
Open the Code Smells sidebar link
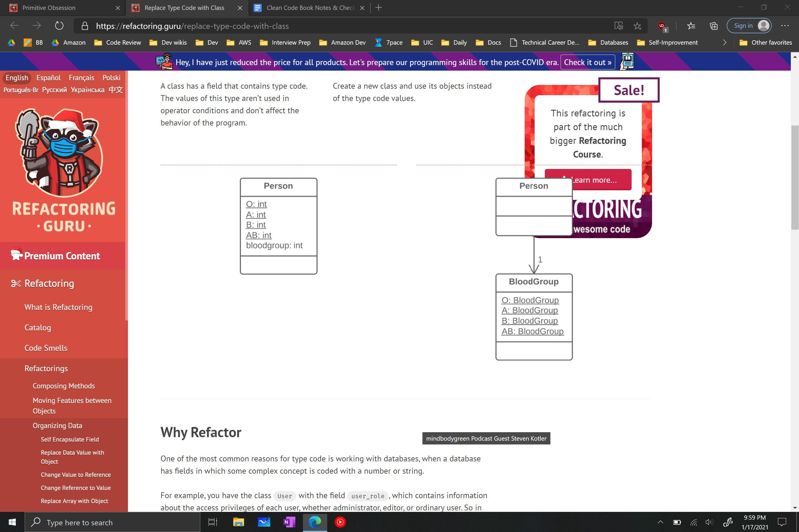pos(46,348)
